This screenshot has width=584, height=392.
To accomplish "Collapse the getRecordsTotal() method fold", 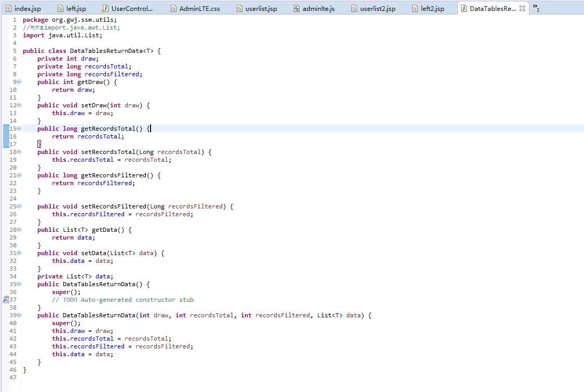I will pyautogui.click(x=19, y=129).
